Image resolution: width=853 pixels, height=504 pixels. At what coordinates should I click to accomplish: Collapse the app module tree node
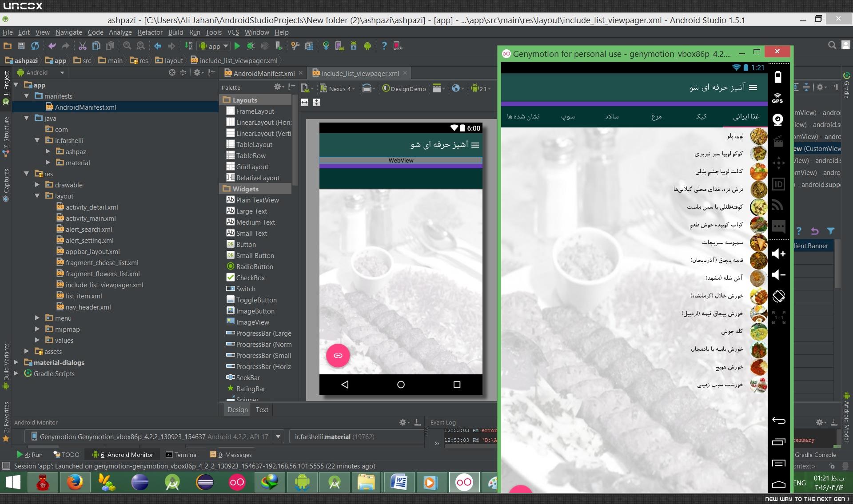16,84
